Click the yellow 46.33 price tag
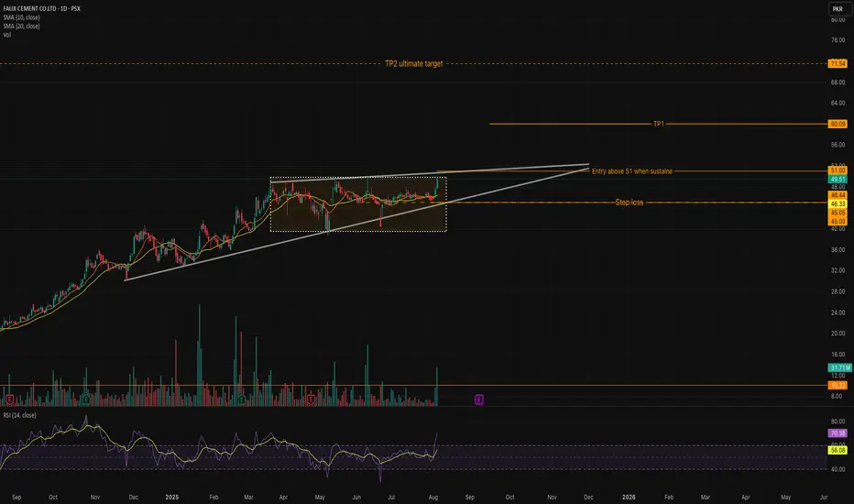The image size is (854, 504). pyautogui.click(x=838, y=203)
